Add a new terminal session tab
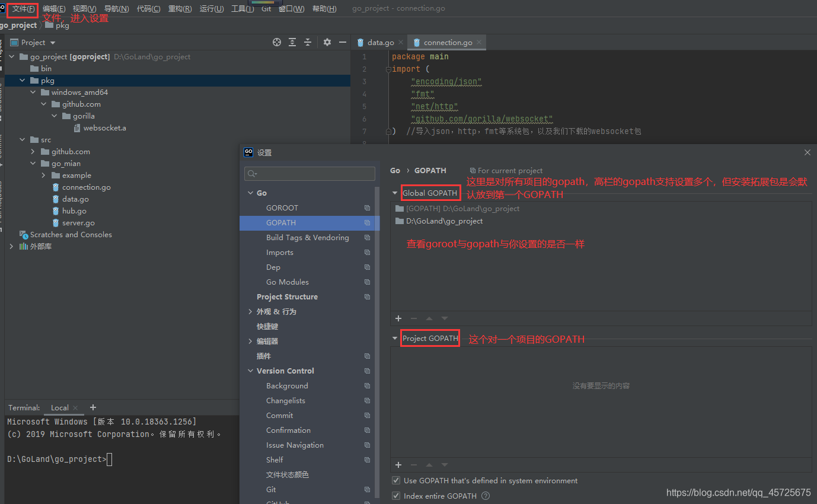This screenshot has height=504, width=817. click(x=92, y=407)
